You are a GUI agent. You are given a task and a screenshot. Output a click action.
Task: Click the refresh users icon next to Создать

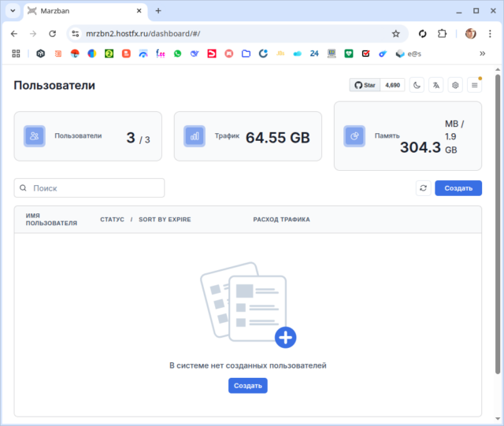pos(423,188)
